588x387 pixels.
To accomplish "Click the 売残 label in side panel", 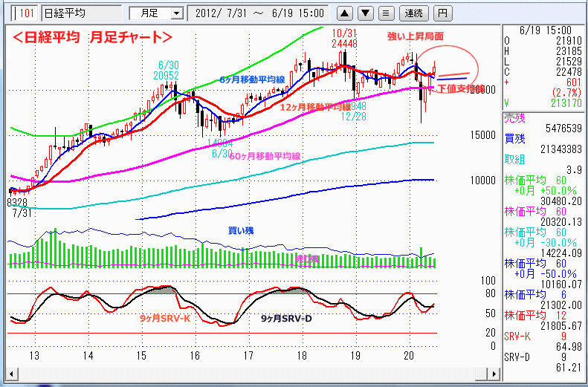I will (x=514, y=118).
